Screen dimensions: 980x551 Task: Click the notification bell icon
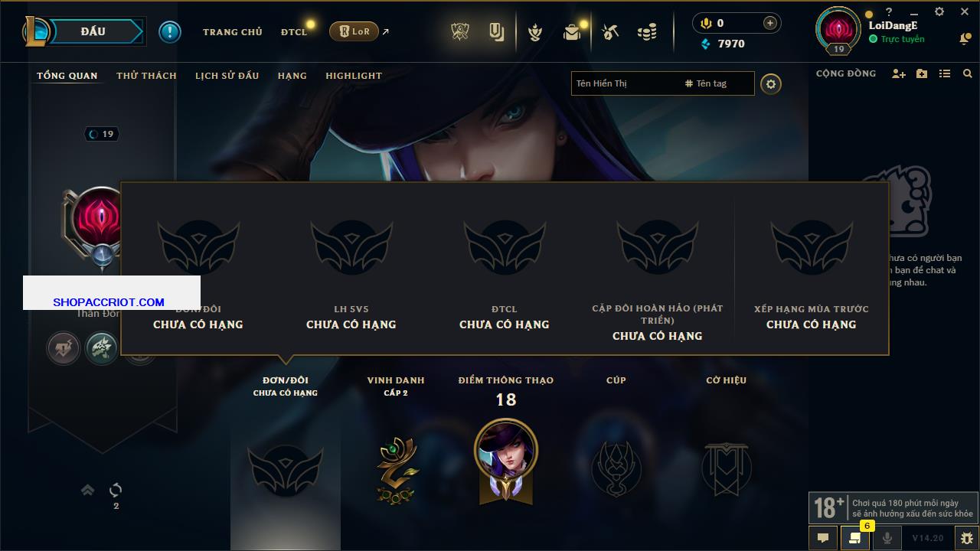click(x=965, y=39)
